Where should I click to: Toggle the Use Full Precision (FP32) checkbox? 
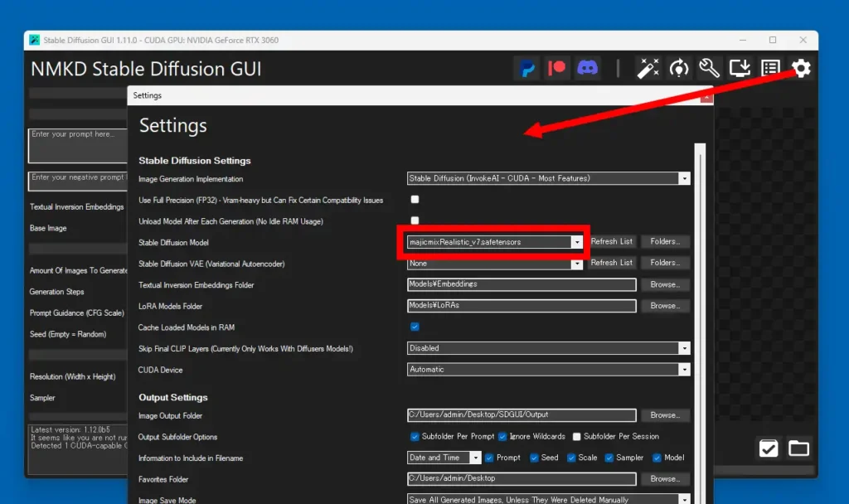point(415,200)
